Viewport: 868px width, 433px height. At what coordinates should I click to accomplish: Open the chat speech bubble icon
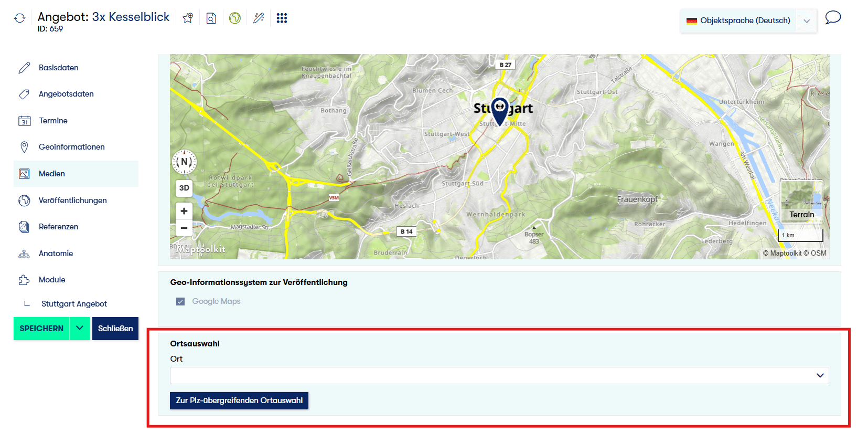click(x=833, y=18)
